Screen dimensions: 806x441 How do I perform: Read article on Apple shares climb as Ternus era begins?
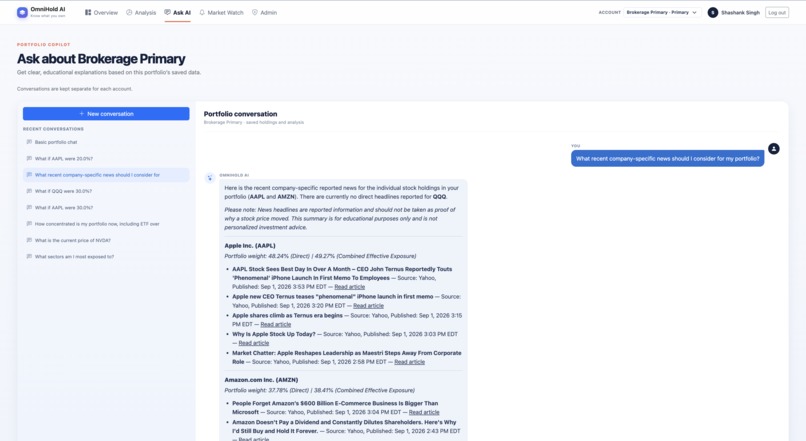coord(276,324)
